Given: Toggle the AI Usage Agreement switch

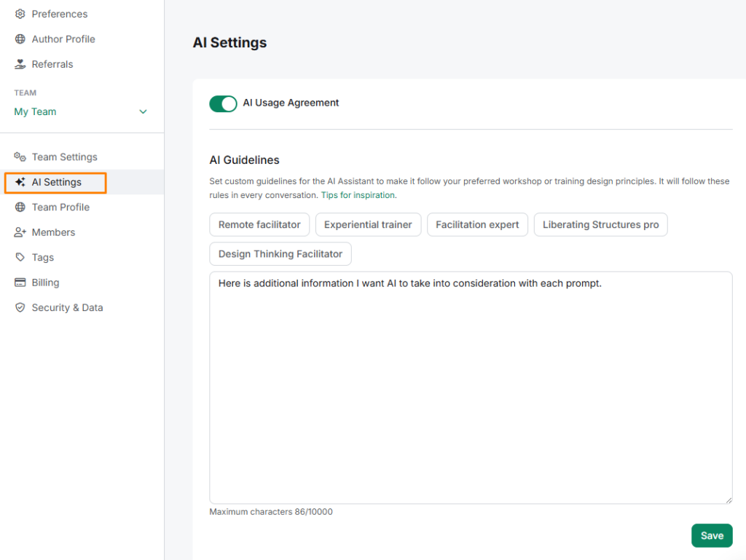Looking at the screenshot, I should click(223, 103).
